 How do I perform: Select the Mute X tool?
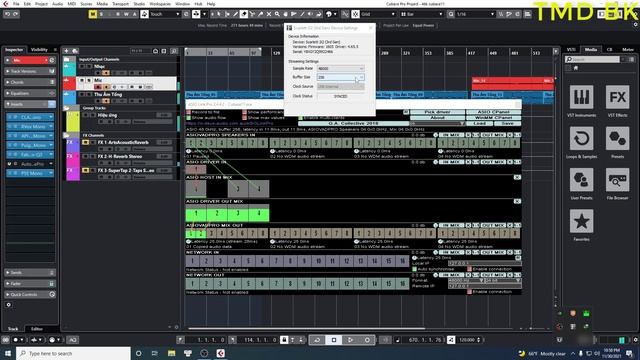click(269, 14)
